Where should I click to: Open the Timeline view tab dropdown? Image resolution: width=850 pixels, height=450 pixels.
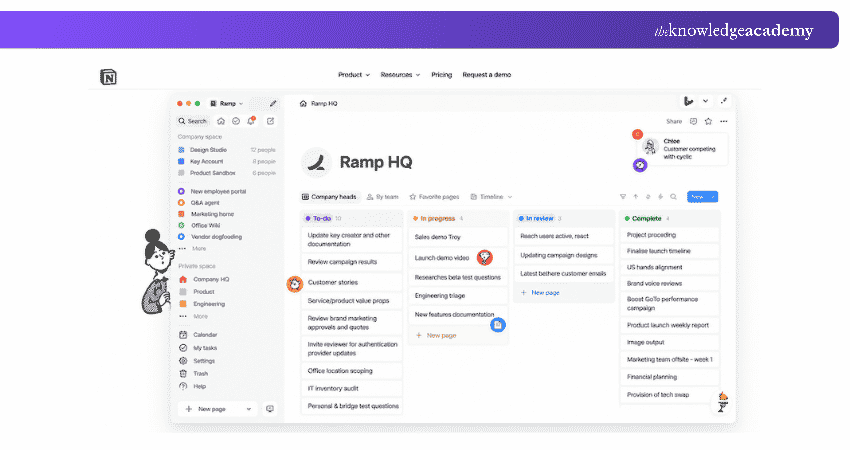(491, 197)
